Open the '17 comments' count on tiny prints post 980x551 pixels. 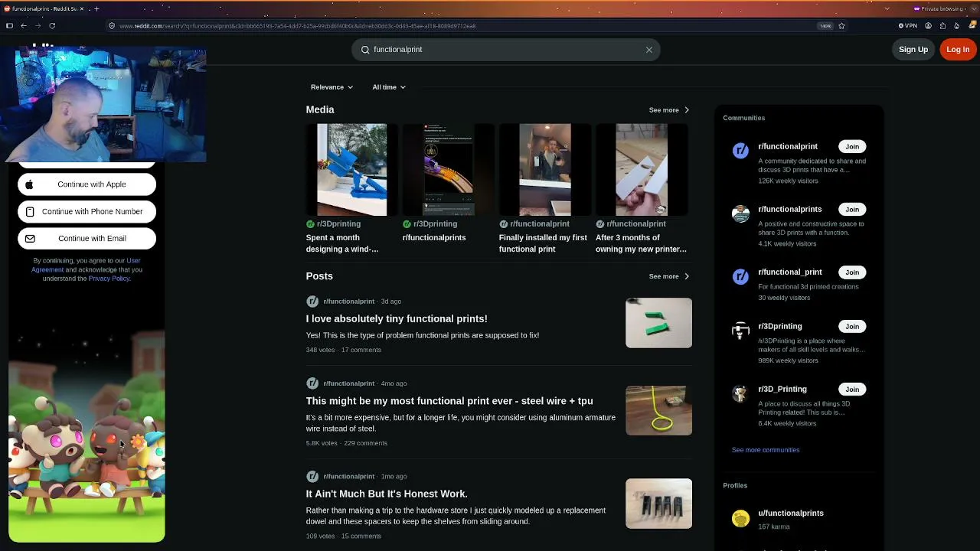coord(361,350)
